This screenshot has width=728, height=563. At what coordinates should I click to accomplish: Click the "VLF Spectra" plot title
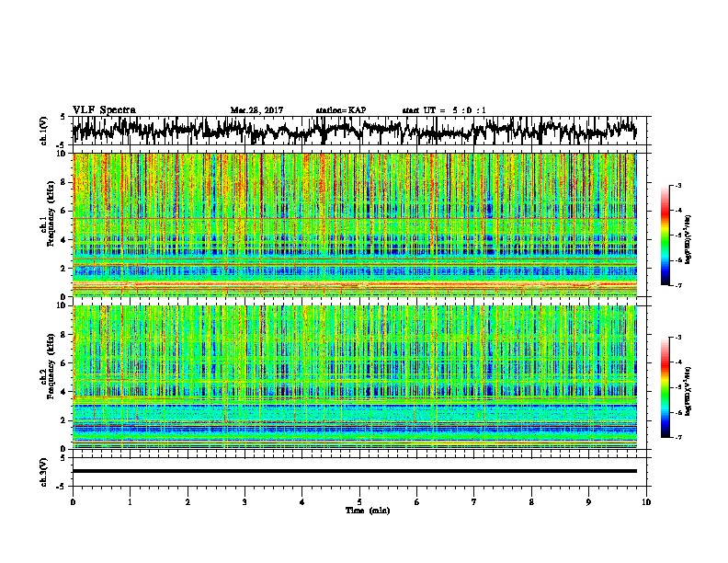(x=104, y=109)
